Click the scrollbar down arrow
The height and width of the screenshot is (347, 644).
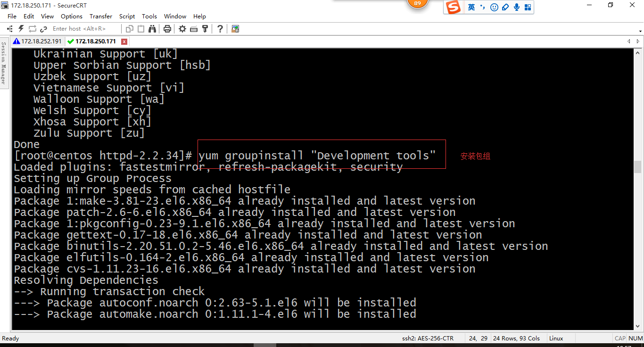point(638,326)
